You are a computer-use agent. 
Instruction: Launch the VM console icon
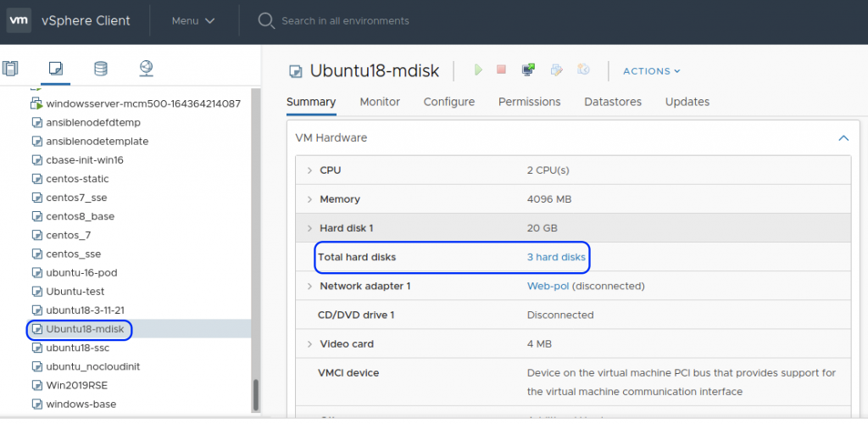click(x=528, y=70)
